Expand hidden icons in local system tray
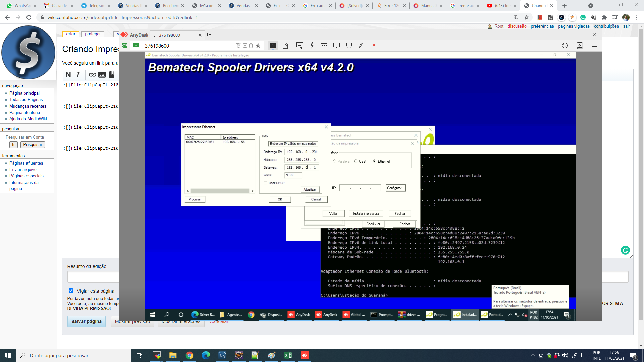This screenshot has height=362, width=644. click(533, 355)
